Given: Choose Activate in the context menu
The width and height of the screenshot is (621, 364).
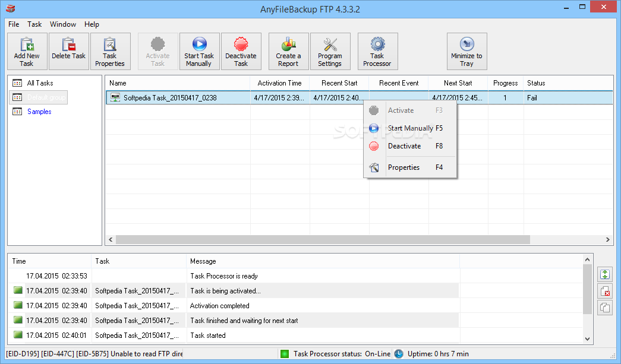Looking at the screenshot, I should [410, 110].
